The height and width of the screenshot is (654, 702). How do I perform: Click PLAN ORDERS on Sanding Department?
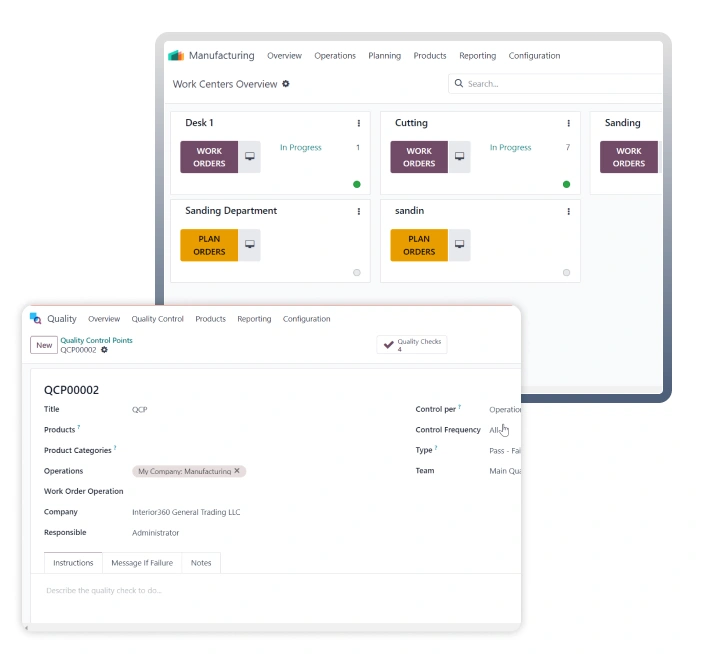(x=209, y=245)
